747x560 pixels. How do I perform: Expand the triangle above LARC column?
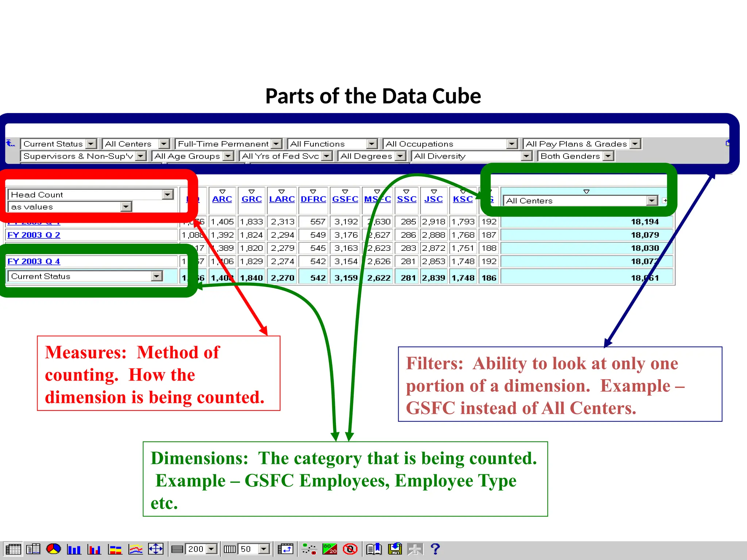pos(282,191)
